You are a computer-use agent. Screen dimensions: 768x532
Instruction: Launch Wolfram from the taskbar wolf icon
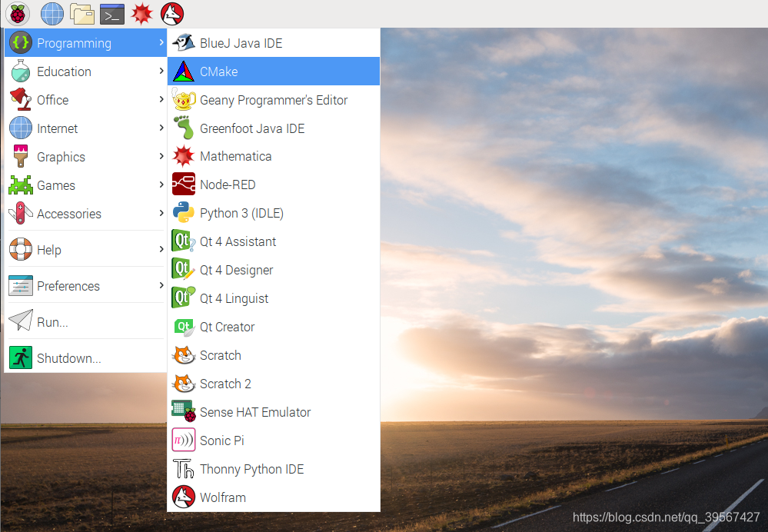tap(172, 14)
